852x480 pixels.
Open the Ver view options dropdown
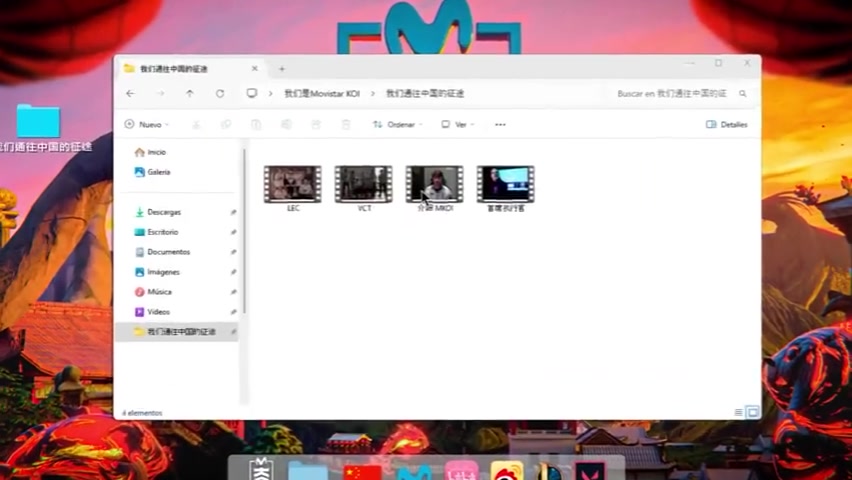pyautogui.click(x=464, y=125)
